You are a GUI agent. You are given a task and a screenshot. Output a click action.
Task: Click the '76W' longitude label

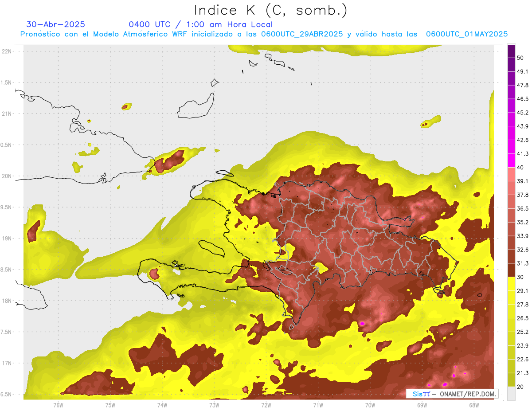tap(58, 405)
